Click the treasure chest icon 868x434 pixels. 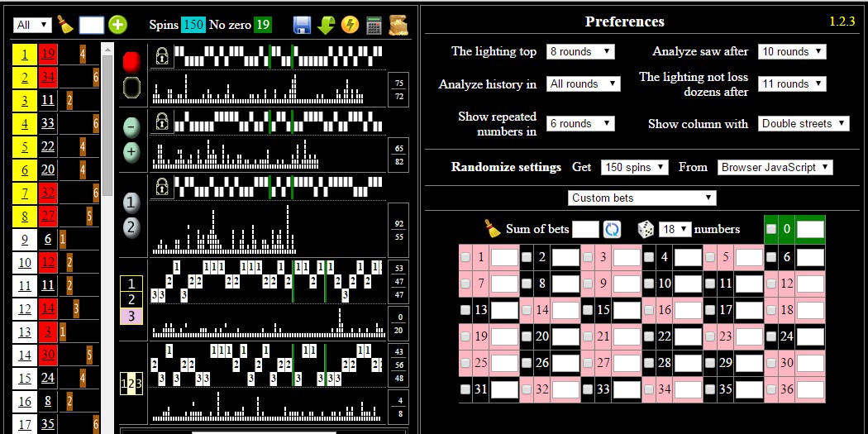click(x=398, y=25)
